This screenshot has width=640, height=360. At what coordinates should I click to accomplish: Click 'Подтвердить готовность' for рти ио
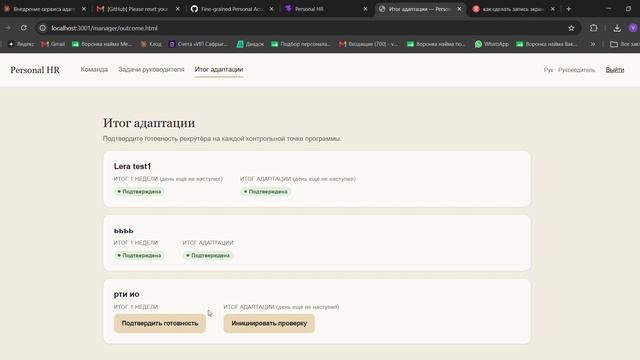[x=160, y=323]
